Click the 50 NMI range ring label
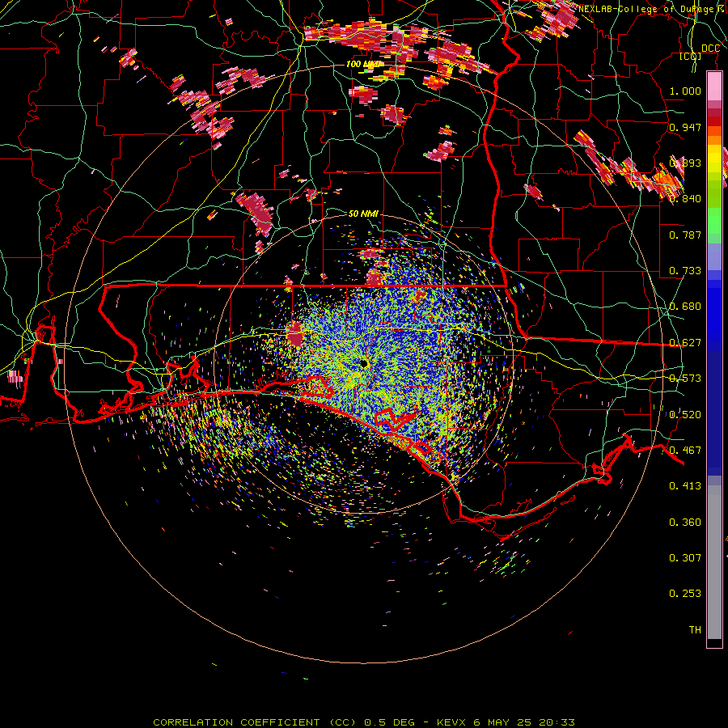728x728 pixels. coord(363,214)
